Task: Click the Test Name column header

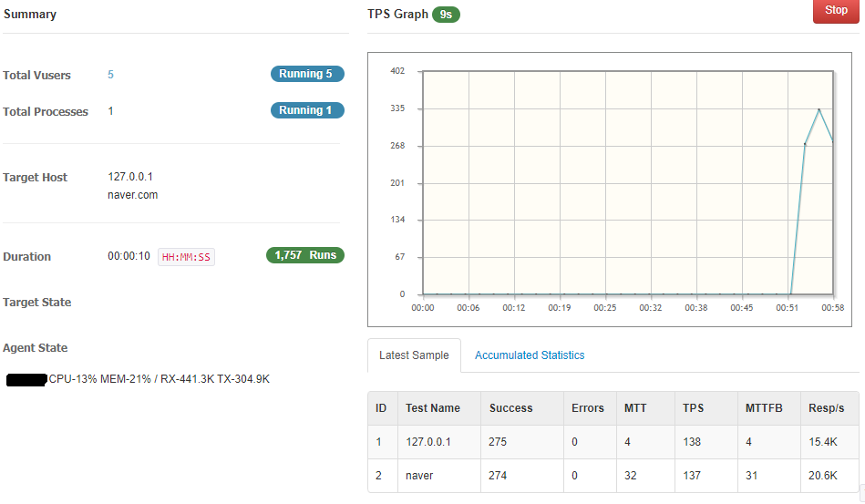Action: [x=433, y=408]
